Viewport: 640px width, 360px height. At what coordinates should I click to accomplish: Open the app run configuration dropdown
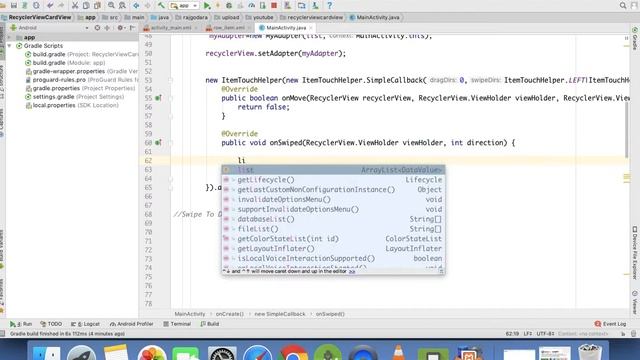pyautogui.click(x=184, y=5)
